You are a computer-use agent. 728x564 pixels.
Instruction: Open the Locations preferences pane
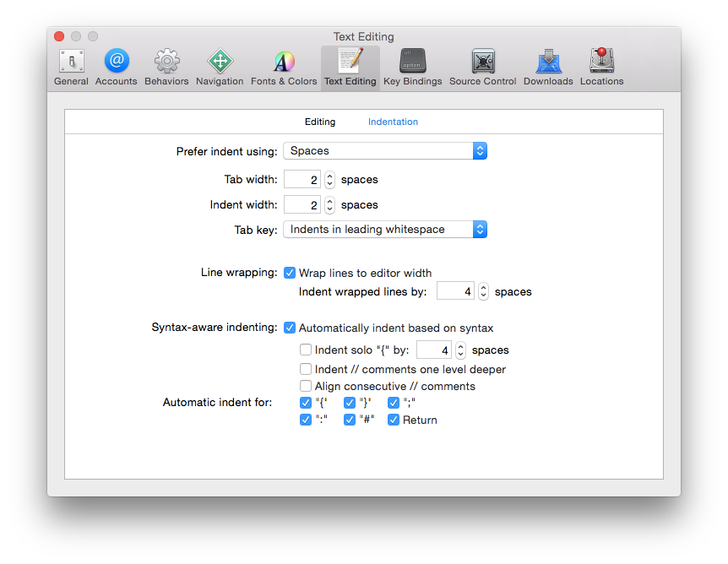tap(601, 68)
